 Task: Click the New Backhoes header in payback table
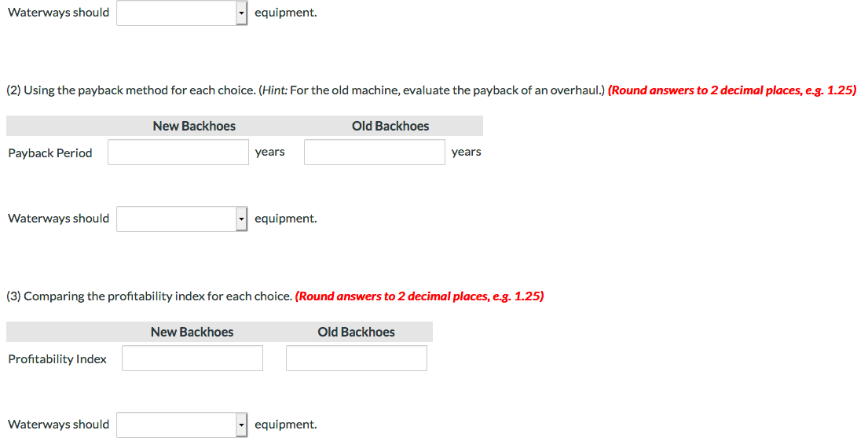(x=194, y=127)
